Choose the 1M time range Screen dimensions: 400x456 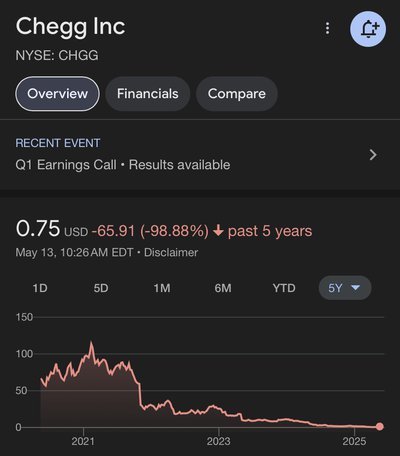tap(162, 288)
